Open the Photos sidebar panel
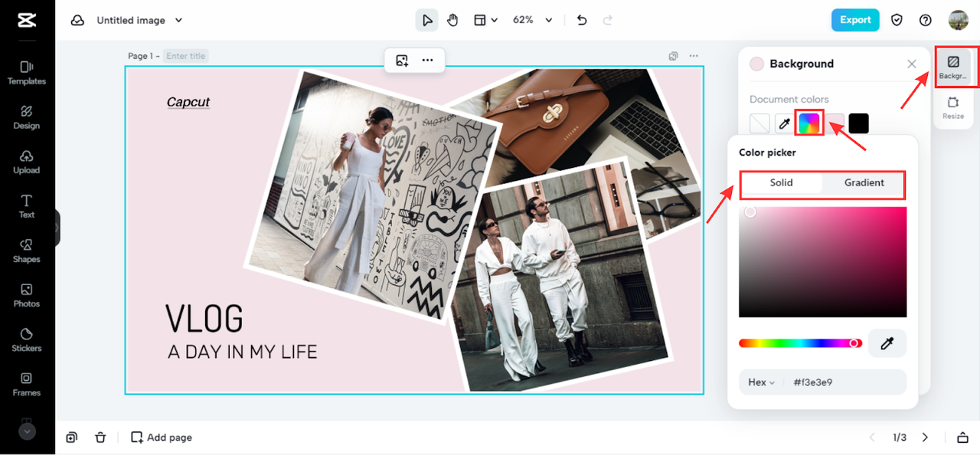This screenshot has width=980, height=456. click(27, 295)
